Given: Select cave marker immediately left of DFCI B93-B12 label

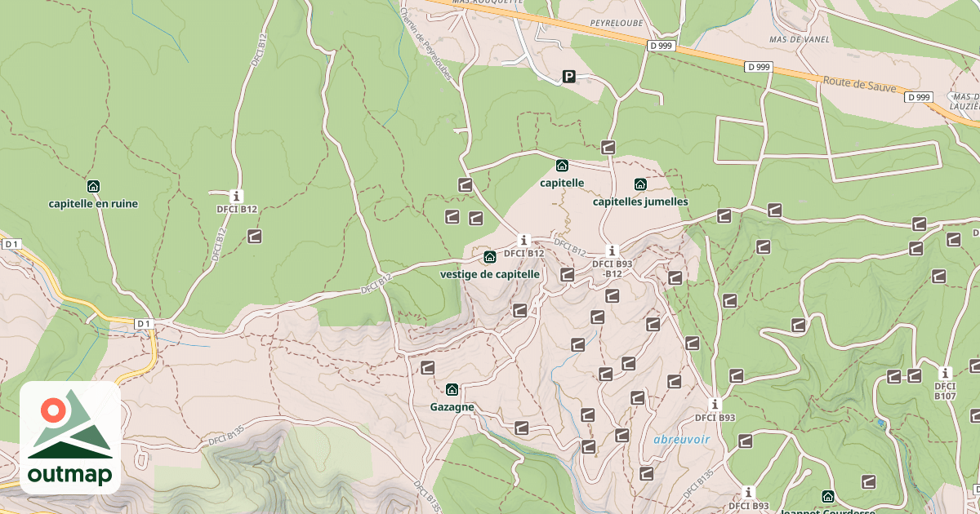Looking at the screenshot, I should (x=568, y=274).
